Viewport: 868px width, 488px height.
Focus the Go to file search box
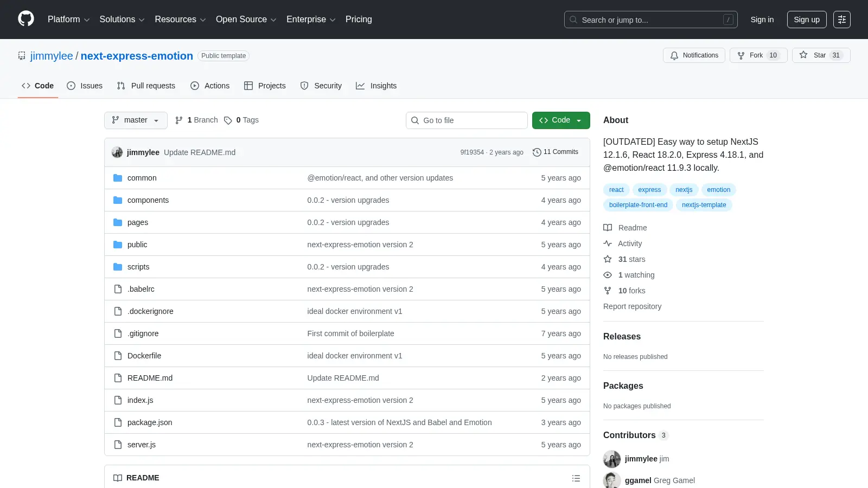pos(467,120)
